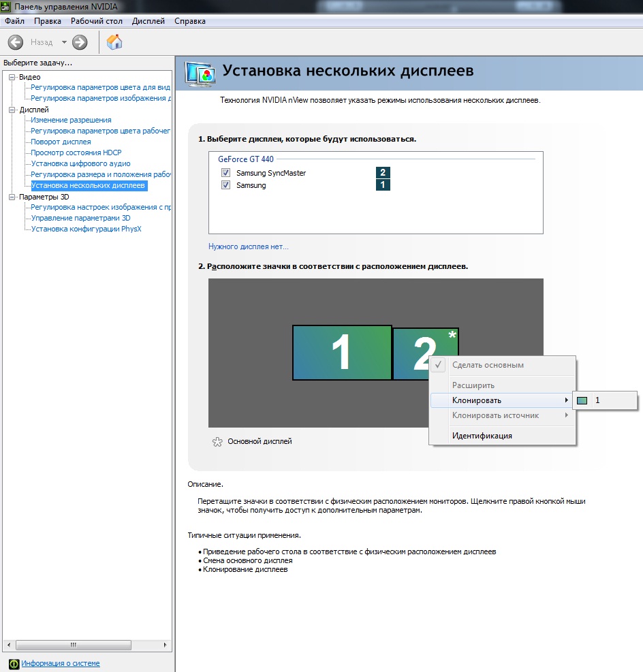Image resolution: width=643 pixels, height=672 pixels.
Task: Choose Идентификация in context menu
Action: [503, 436]
